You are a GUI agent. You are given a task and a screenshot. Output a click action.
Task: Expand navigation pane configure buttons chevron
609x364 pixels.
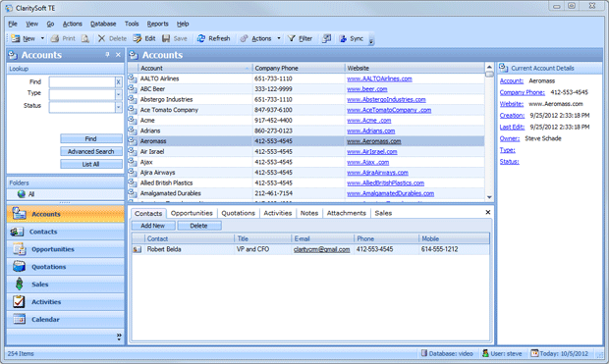coord(119,337)
